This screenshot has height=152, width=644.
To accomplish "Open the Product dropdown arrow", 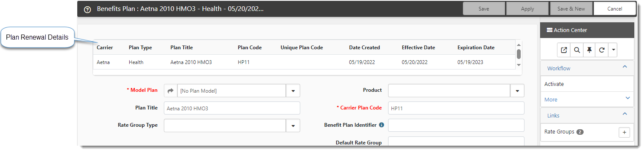I will click(x=517, y=91).
